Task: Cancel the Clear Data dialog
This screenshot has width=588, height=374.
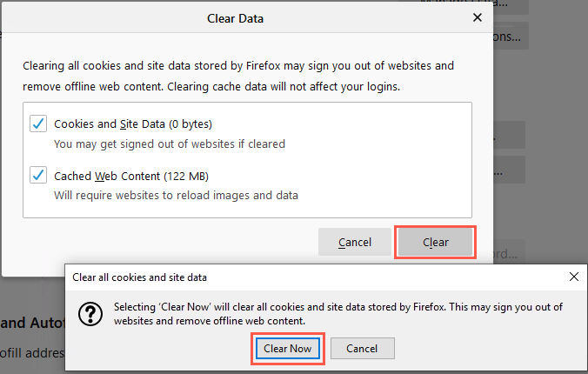Action: click(x=354, y=243)
